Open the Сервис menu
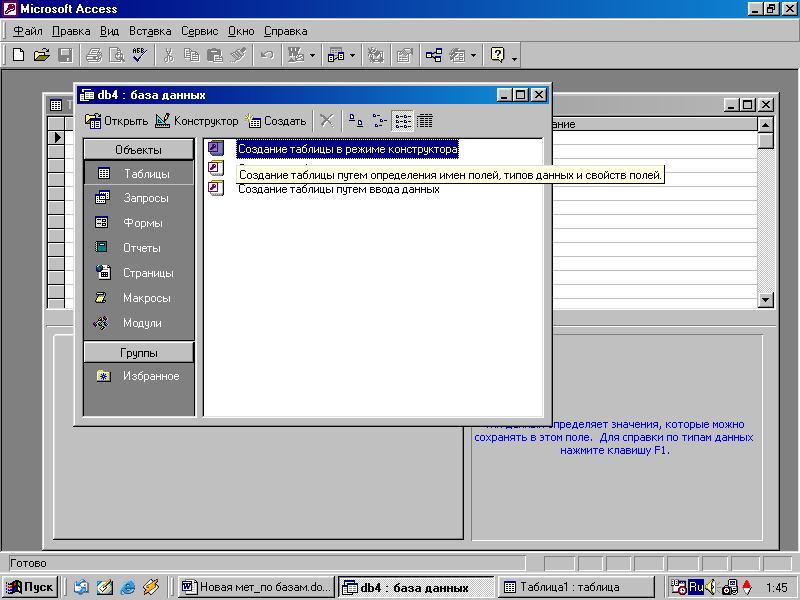Image resolution: width=800 pixels, height=600 pixels. point(199,32)
